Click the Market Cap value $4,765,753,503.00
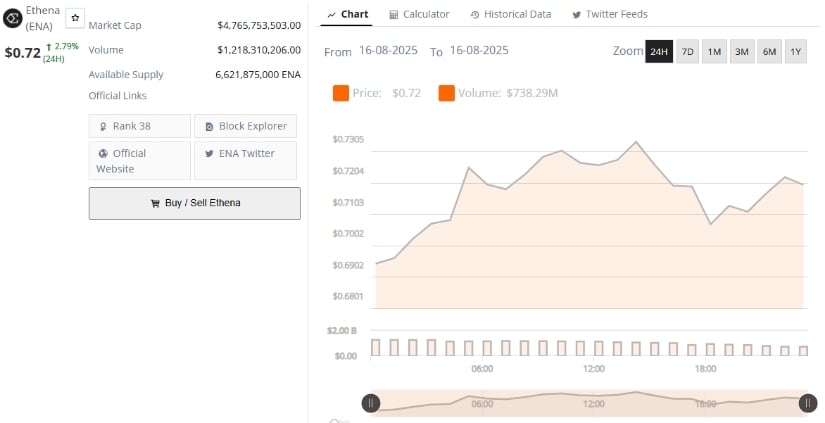825x423 pixels. pos(259,25)
